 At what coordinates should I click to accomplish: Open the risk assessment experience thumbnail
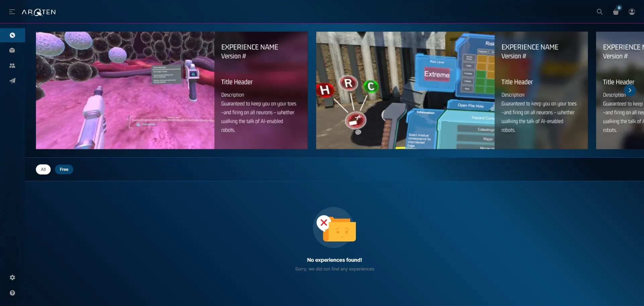tap(405, 90)
